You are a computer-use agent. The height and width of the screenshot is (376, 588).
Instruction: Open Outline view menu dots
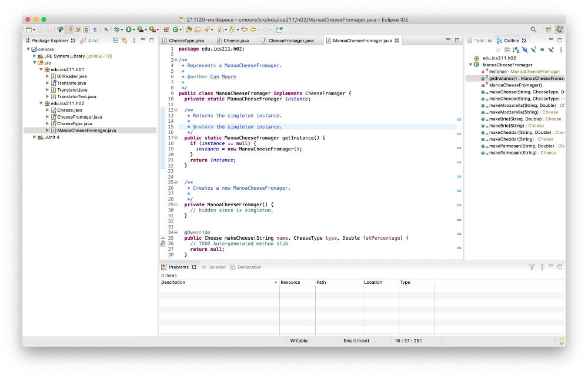(561, 49)
